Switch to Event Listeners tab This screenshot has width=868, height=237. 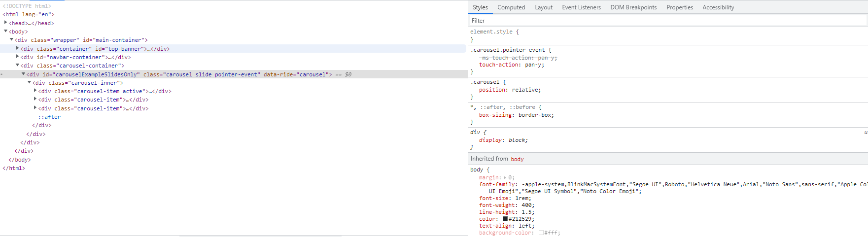pyautogui.click(x=581, y=7)
